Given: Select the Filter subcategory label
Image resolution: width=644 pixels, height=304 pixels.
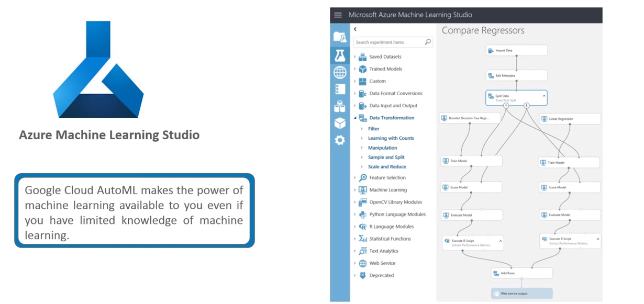Looking at the screenshot, I should [374, 129].
